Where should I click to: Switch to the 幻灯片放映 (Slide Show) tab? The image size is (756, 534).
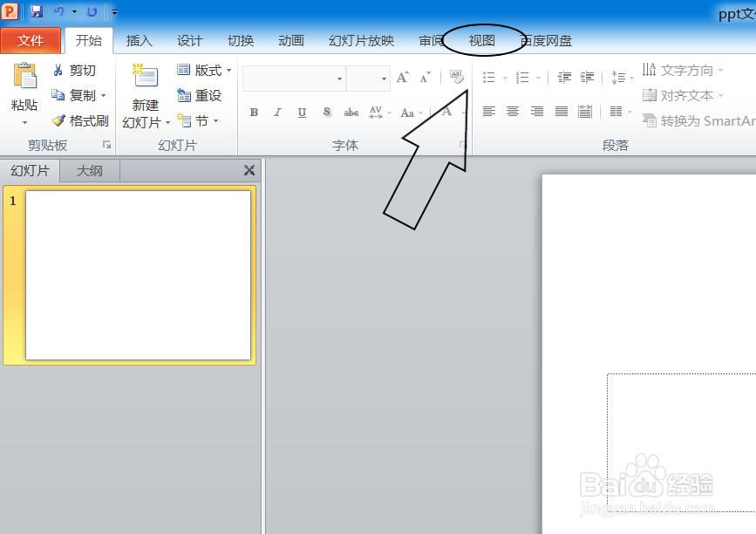pyautogui.click(x=362, y=41)
